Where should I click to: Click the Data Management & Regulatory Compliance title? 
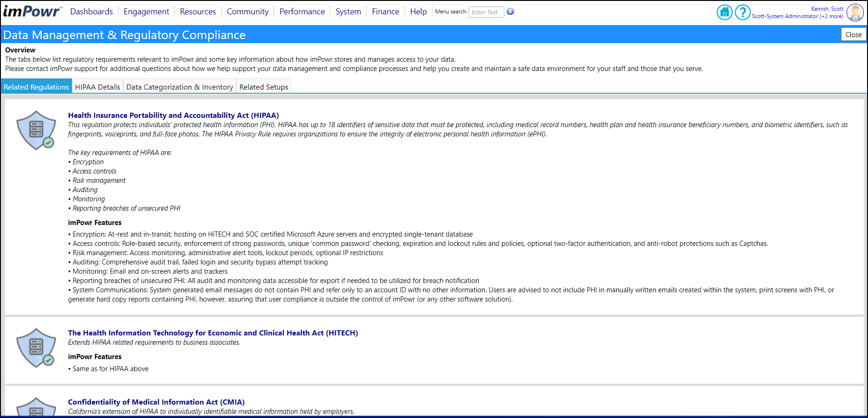(124, 35)
